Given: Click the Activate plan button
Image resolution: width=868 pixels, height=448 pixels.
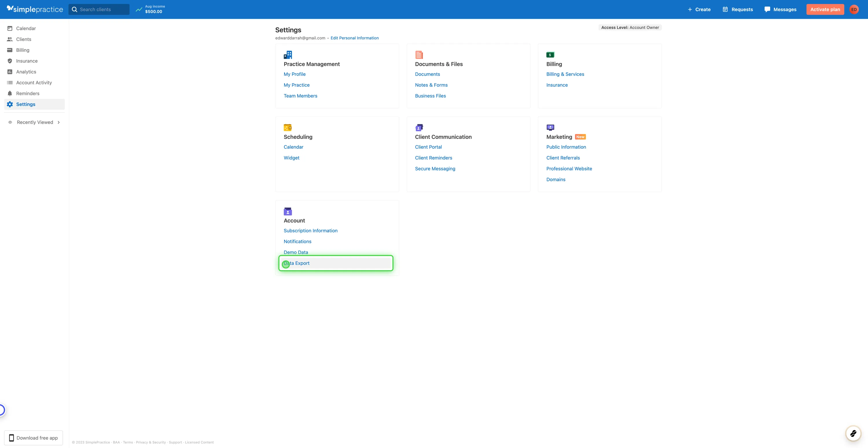Looking at the screenshot, I should 825,9.
